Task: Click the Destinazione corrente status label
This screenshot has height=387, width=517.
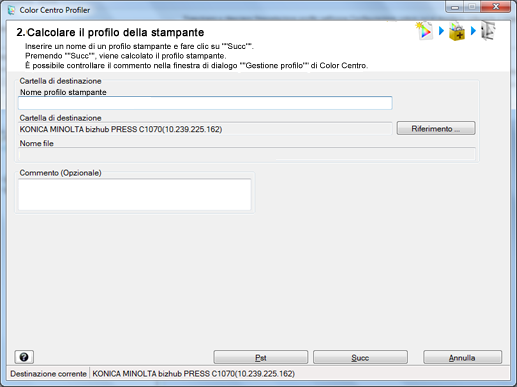Action: pyautogui.click(x=48, y=374)
